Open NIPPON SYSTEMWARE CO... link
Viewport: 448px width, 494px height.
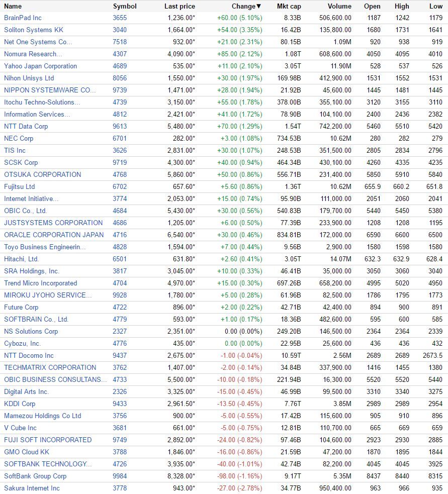pyautogui.click(x=50, y=90)
